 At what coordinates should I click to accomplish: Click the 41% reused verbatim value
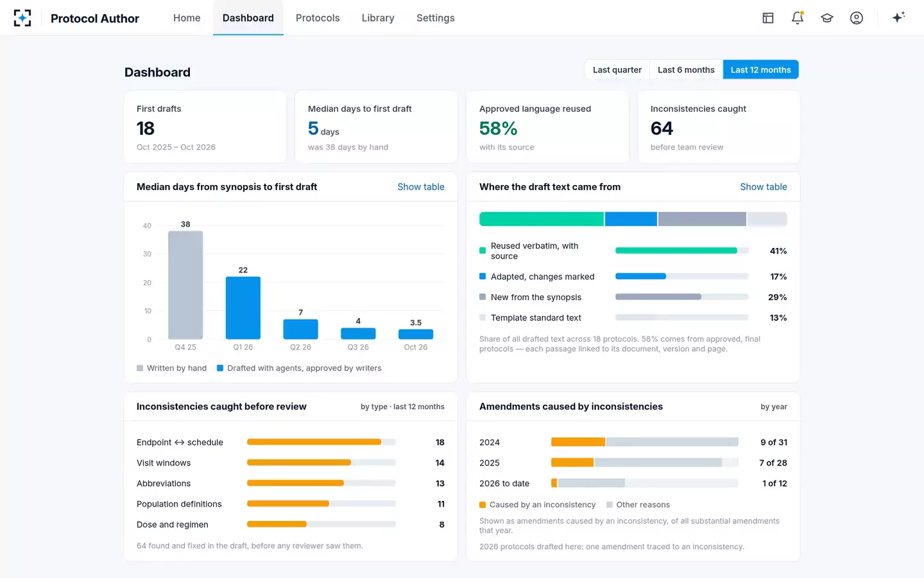click(778, 251)
